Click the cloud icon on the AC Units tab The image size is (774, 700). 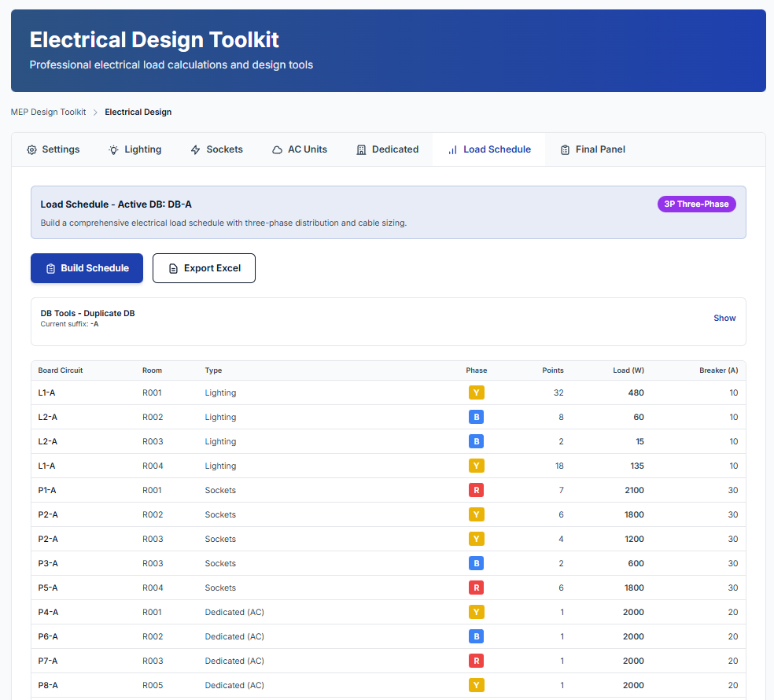pyautogui.click(x=279, y=149)
